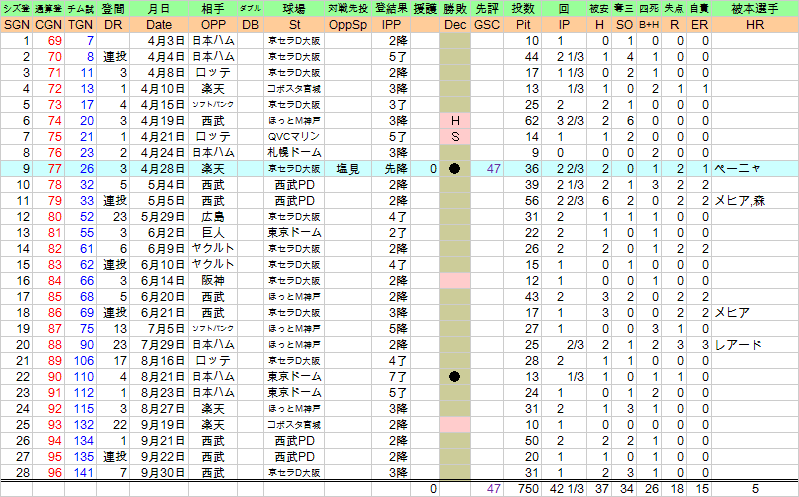Viewport: 799px width, 497px height.
Task: Click the HR column header
Action: point(755,25)
